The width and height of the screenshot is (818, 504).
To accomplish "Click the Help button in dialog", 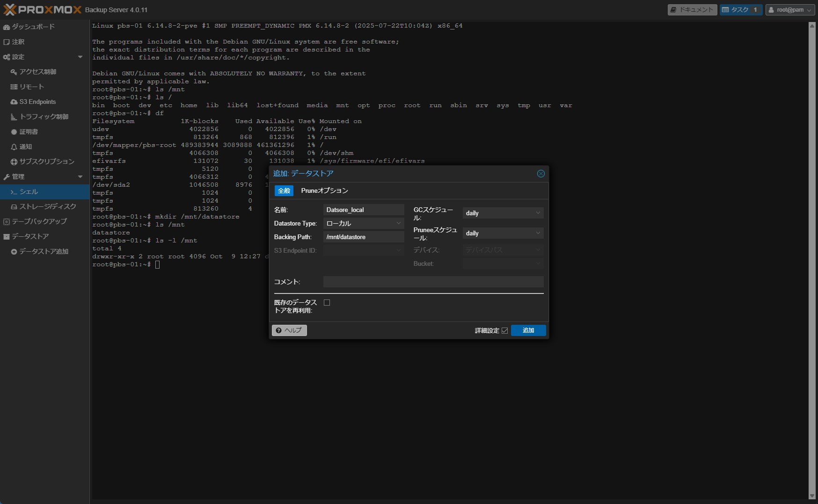I will tap(289, 330).
